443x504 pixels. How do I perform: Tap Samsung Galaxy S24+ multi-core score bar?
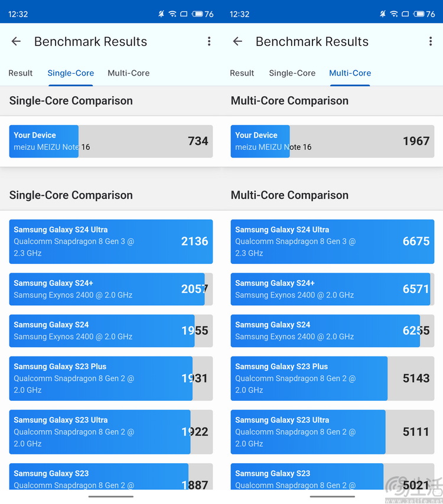point(332,289)
